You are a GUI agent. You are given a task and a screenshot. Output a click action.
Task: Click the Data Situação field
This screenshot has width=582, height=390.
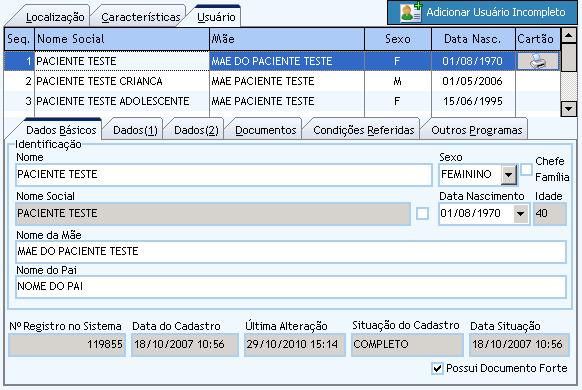point(519,344)
